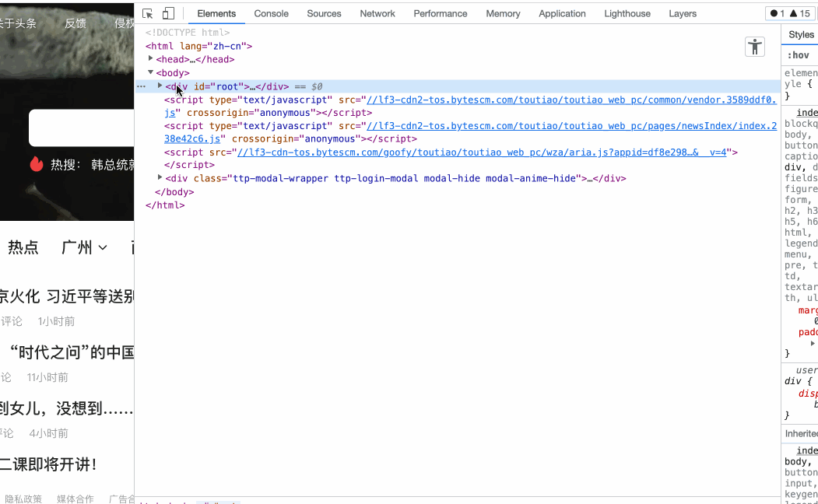The image size is (818, 504).
Task: Open the Performance tab
Action: [x=441, y=13]
